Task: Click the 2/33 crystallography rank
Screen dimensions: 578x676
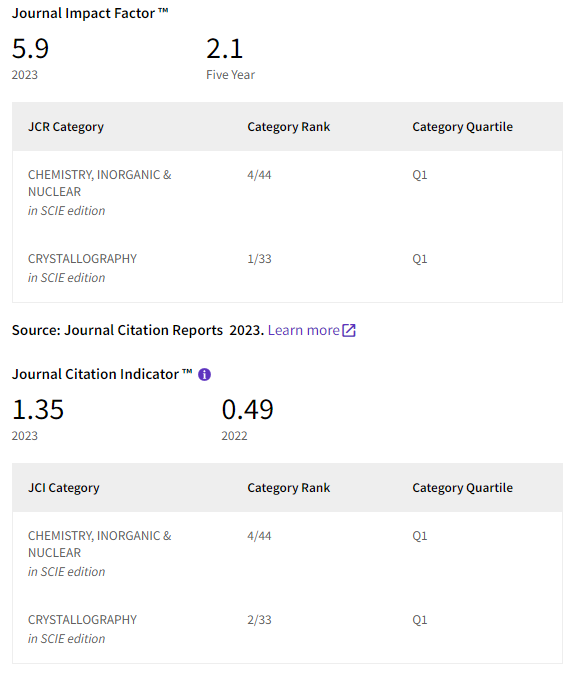Action: (x=259, y=620)
